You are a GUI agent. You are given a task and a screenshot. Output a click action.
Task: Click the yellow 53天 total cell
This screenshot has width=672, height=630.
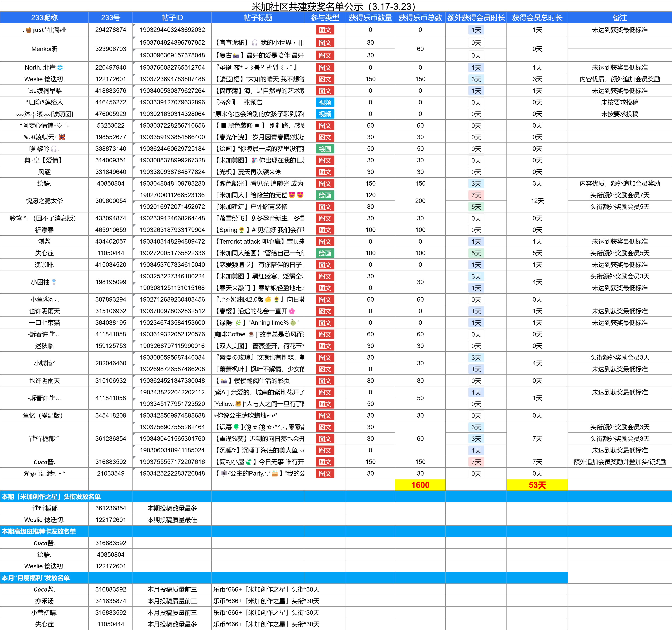click(x=537, y=485)
